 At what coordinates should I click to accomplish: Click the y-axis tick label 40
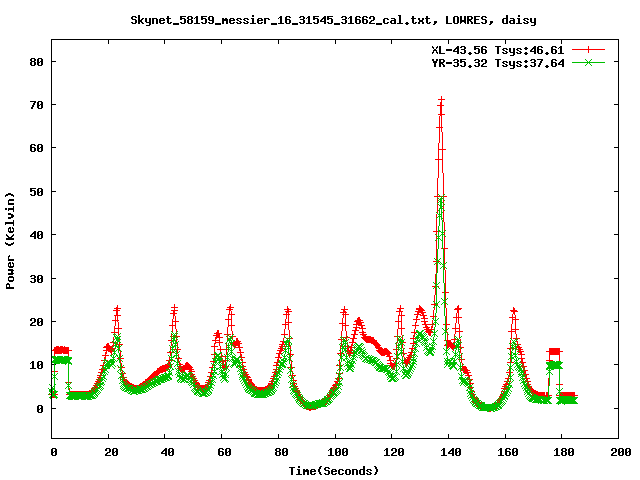click(37, 235)
